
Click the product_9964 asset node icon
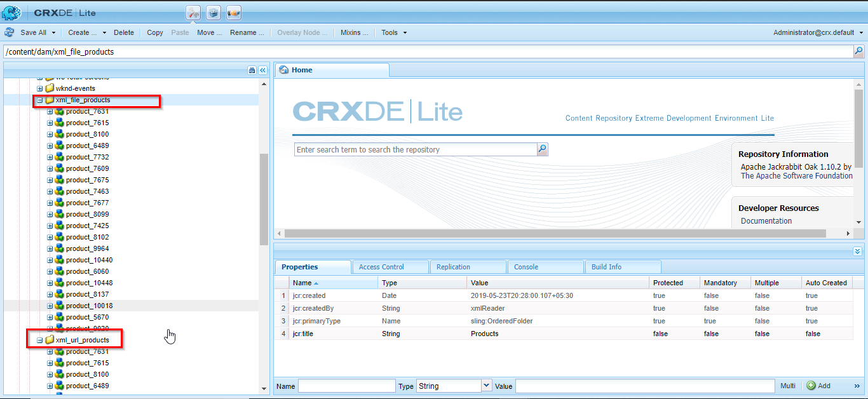pos(60,248)
